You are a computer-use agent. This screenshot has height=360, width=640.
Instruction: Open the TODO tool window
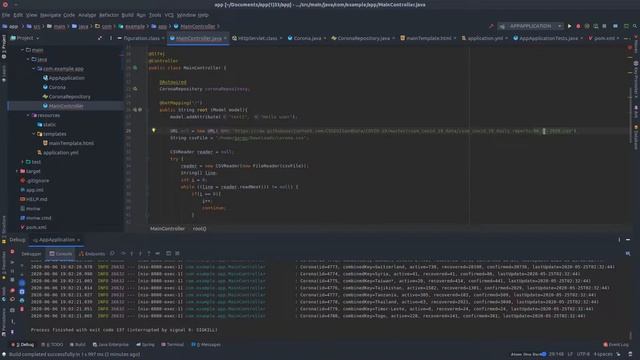(52, 345)
